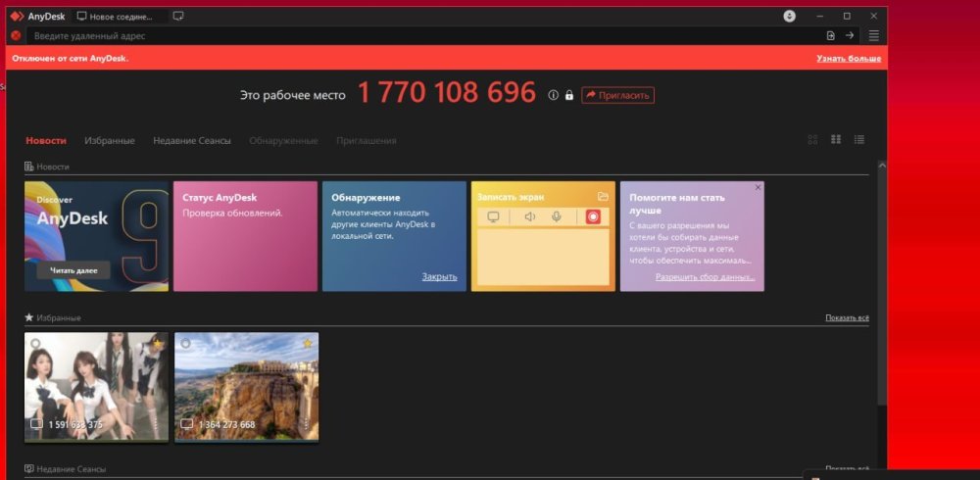
Task: Switch to the small tiles view icon
Action: 812,140
